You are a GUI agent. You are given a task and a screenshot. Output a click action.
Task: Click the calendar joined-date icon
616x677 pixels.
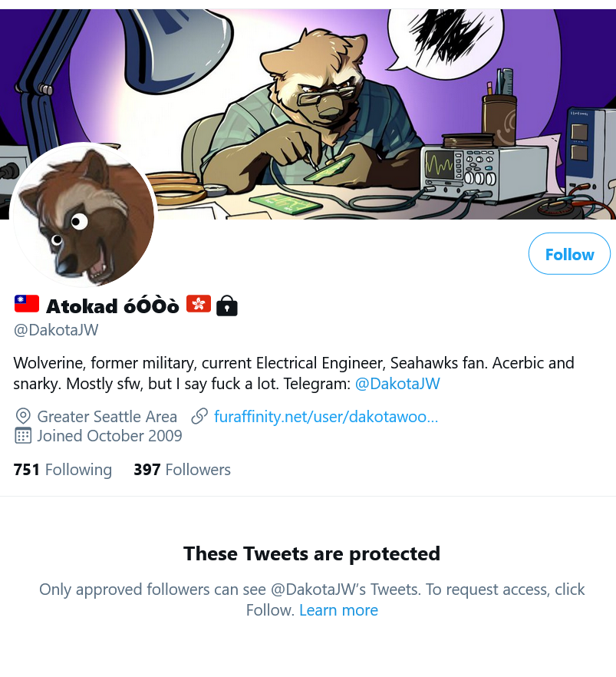[23, 436]
